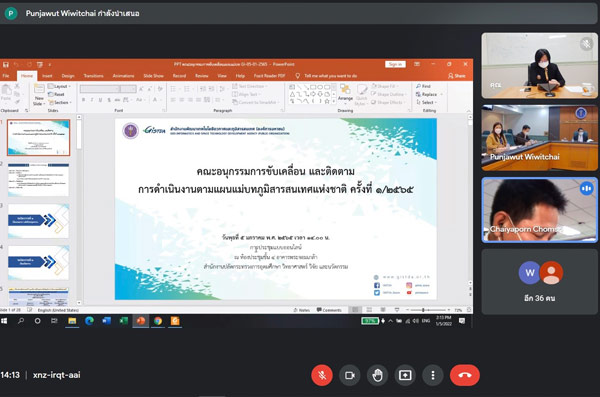Open PowerPoint from the Windows taskbar
This screenshot has width=600, height=397.
(x=140, y=321)
